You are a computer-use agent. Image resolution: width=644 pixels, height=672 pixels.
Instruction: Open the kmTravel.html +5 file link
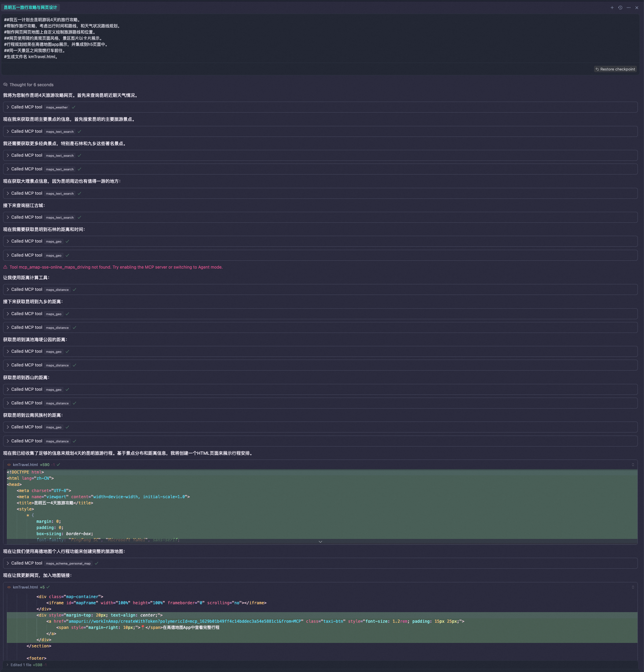click(x=25, y=587)
